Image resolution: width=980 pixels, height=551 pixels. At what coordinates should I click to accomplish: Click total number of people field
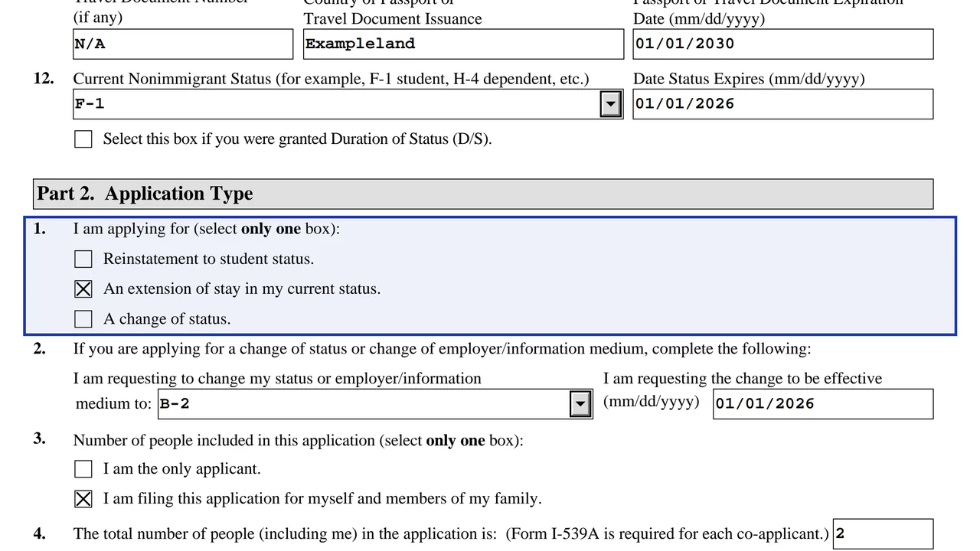click(x=884, y=534)
